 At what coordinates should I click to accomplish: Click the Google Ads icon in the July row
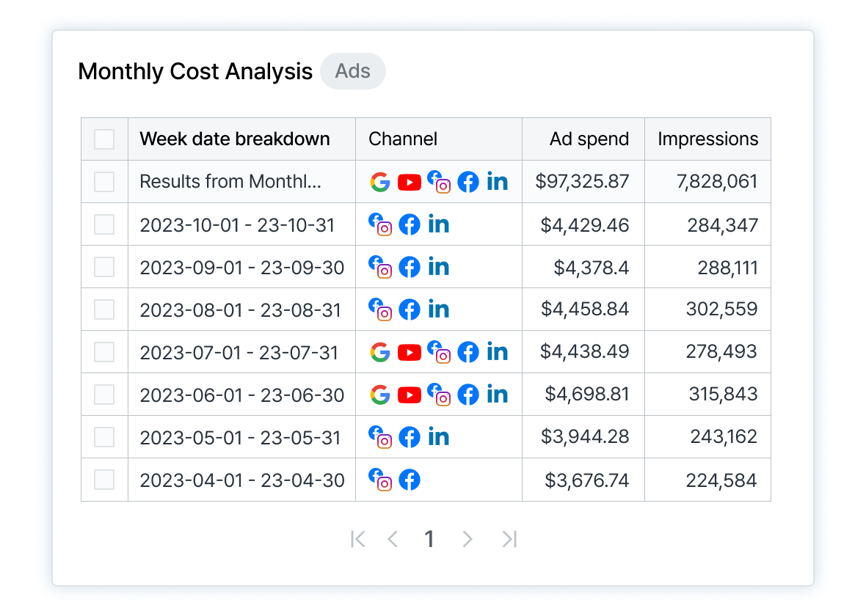(x=380, y=352)
